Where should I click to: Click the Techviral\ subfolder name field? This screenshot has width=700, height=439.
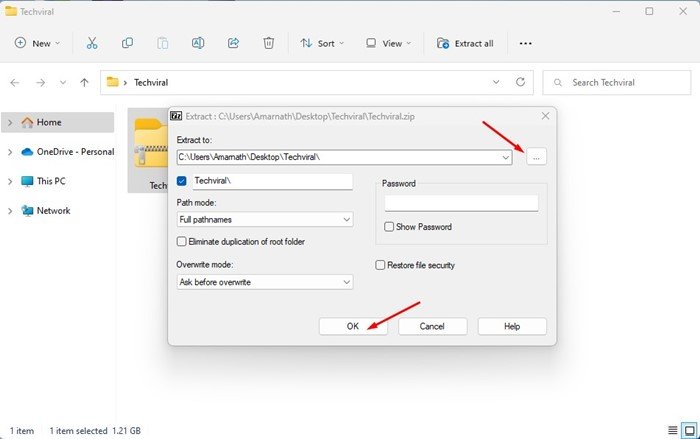[272, 181]
